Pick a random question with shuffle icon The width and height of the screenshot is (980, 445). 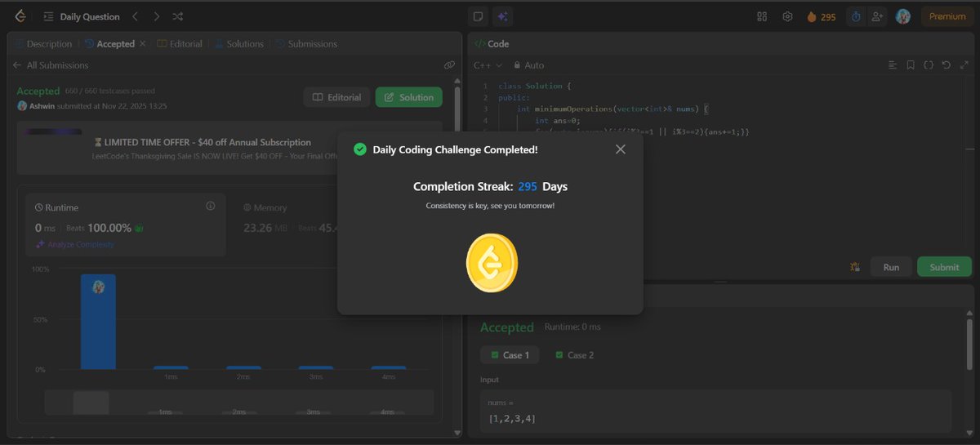tap(178, 16)
